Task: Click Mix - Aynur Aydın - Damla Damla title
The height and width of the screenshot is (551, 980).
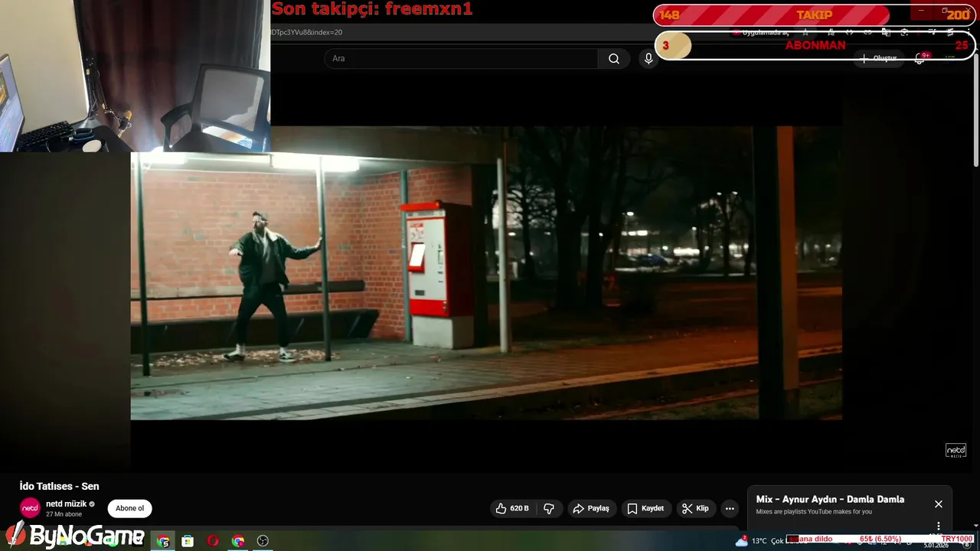Action: click(830, 499)
